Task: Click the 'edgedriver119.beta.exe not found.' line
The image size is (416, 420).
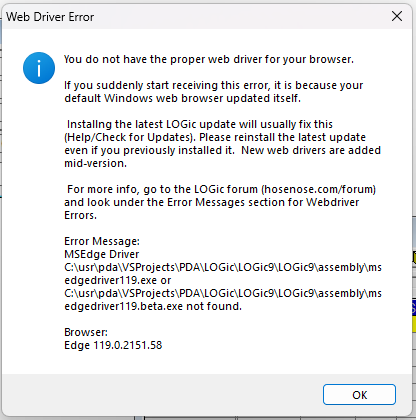Action: [153, 306]
